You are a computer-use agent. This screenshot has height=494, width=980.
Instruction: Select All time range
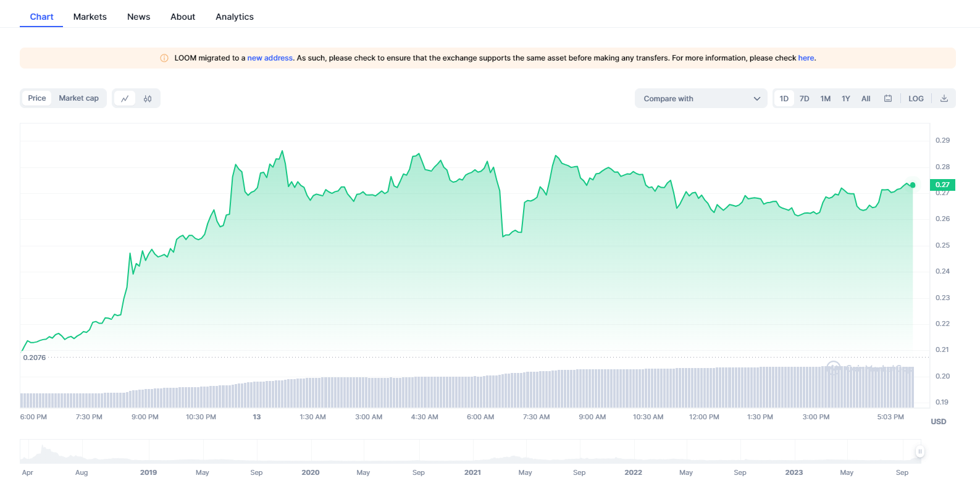866,98
